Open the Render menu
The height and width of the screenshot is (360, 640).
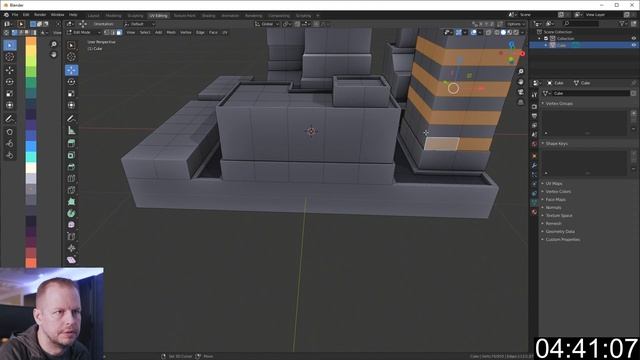(x=40, y=15)
